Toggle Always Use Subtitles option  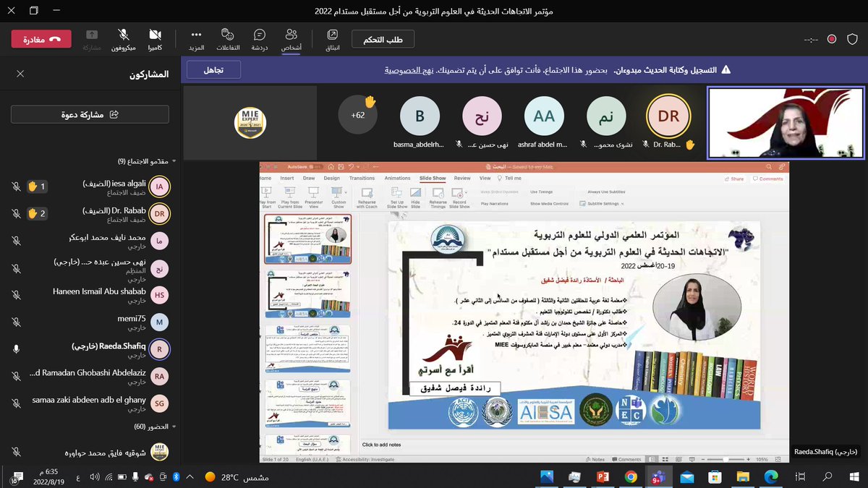(x=605, y=192)
